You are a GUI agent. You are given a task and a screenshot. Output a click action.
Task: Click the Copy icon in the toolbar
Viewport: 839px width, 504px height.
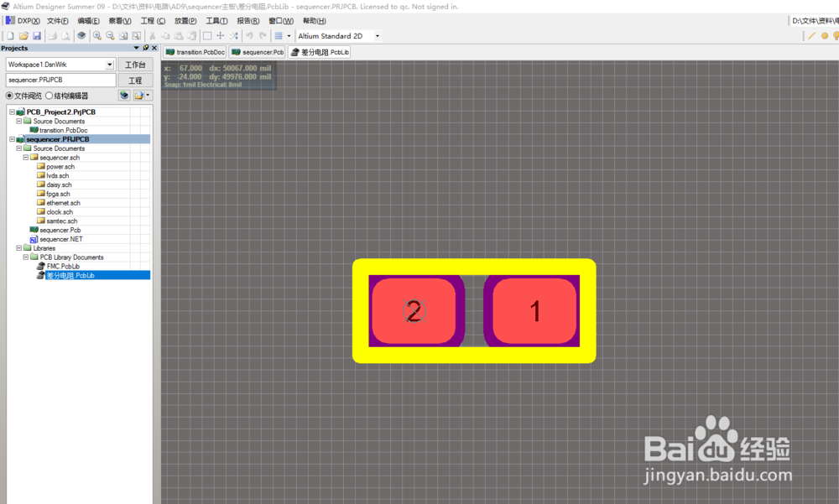[165, 36]
